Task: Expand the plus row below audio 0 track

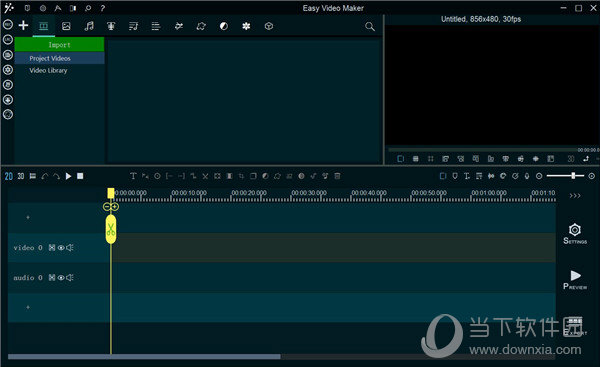Action: tap(28, 307)
